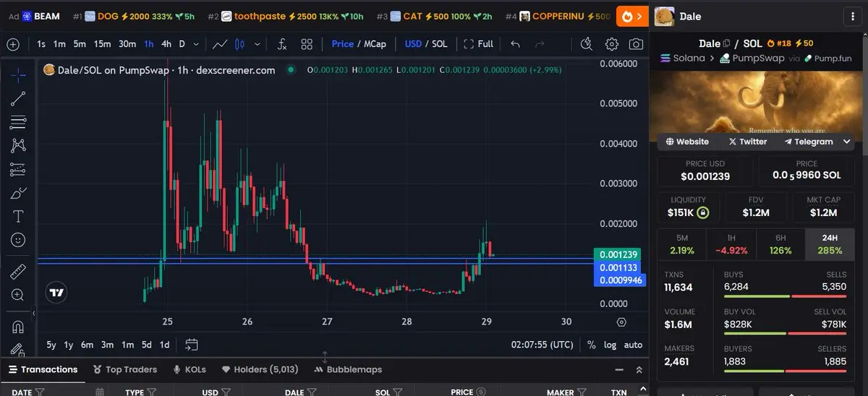Open the KOLs tab
The width and height of the screenshot is (868, 396).
(x=189, y=369)
